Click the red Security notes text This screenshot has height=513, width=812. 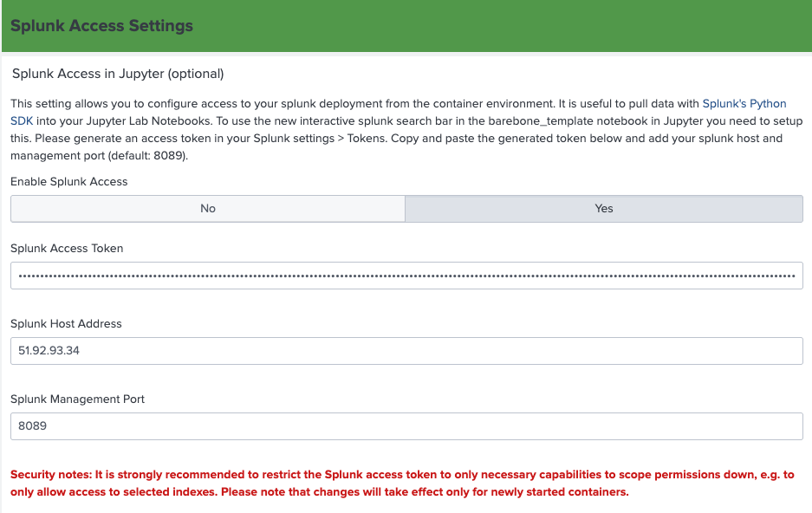(x=402, y=483)
